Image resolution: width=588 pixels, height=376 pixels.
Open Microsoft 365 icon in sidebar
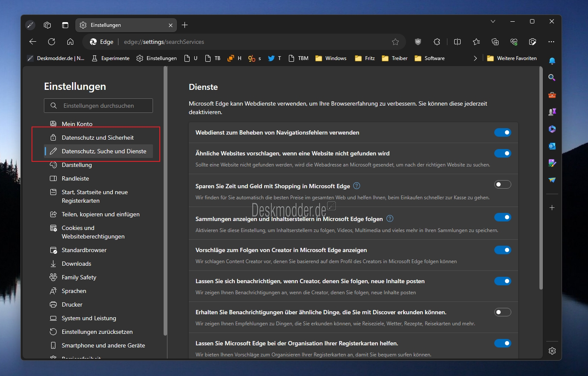click(552, 129)
